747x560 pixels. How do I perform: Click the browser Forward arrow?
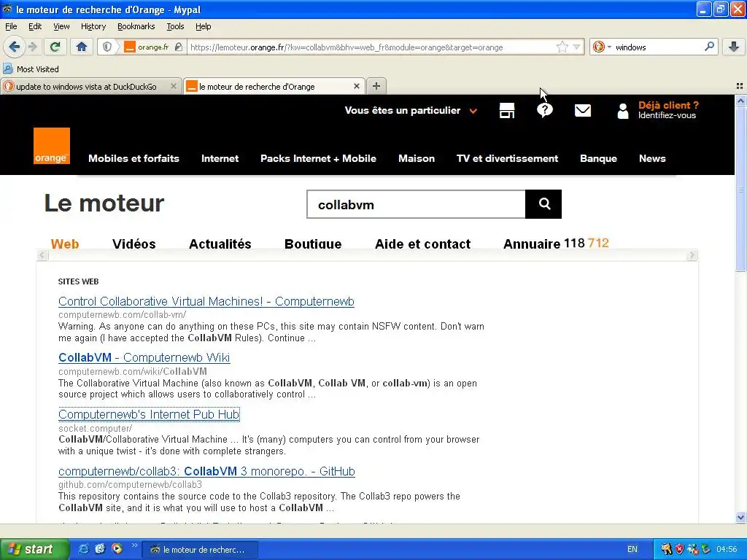tap(32, 47)
